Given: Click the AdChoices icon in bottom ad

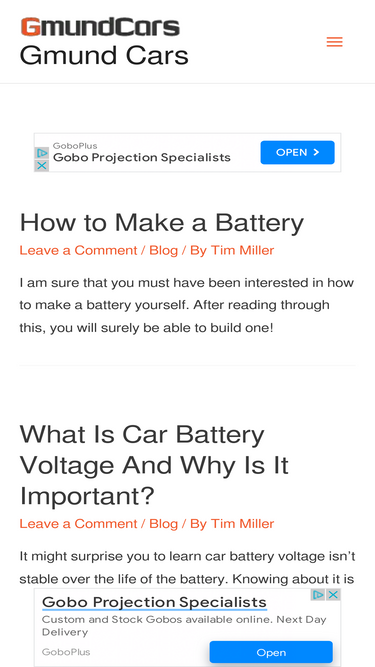Looking at the screenshot, I should point(318,595).
